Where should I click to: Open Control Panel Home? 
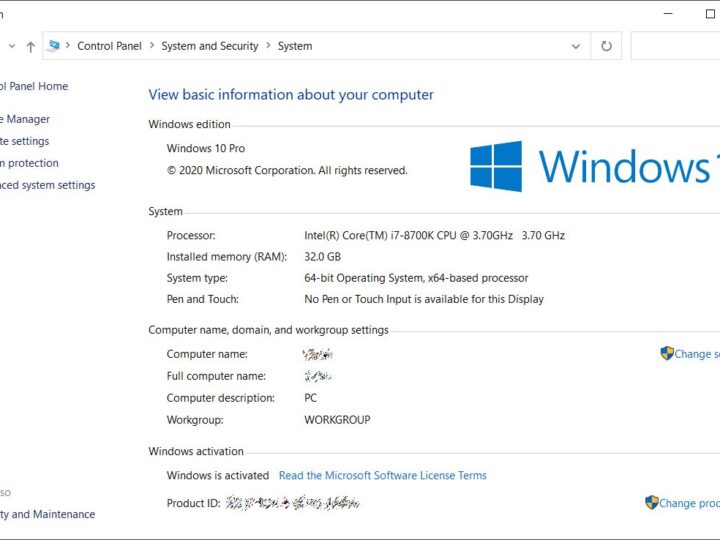tap(34, 87)
